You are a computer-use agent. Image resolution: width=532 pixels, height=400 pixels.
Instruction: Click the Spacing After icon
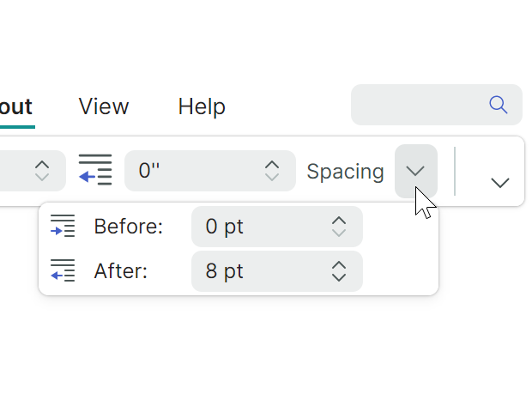coord(63,271)
